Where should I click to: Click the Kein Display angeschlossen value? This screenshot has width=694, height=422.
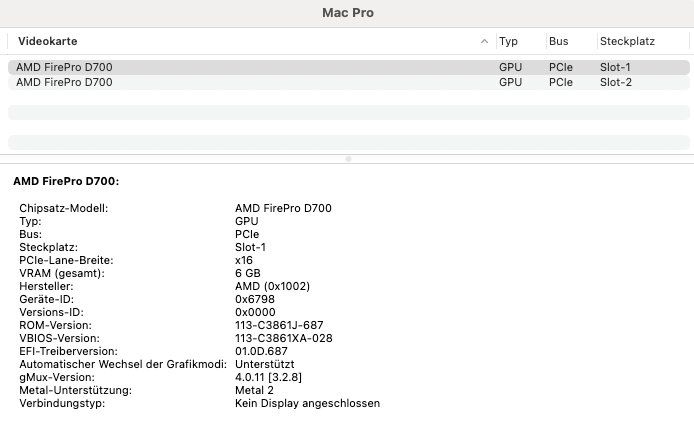click(x=308, y=403)
